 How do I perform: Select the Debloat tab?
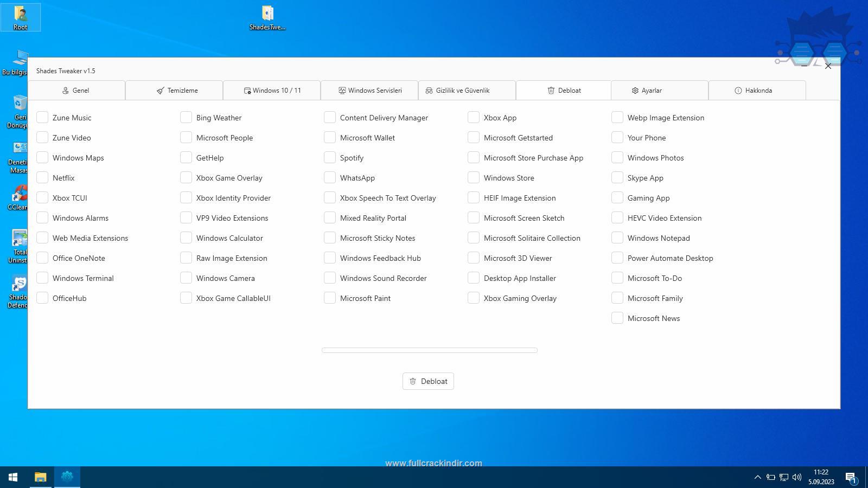(564, 91)
